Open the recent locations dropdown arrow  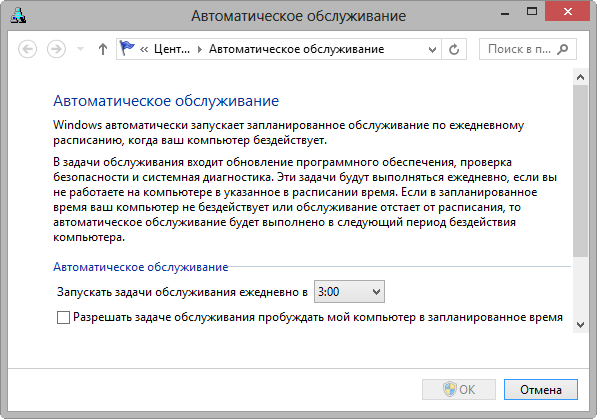tap(80, 49)
